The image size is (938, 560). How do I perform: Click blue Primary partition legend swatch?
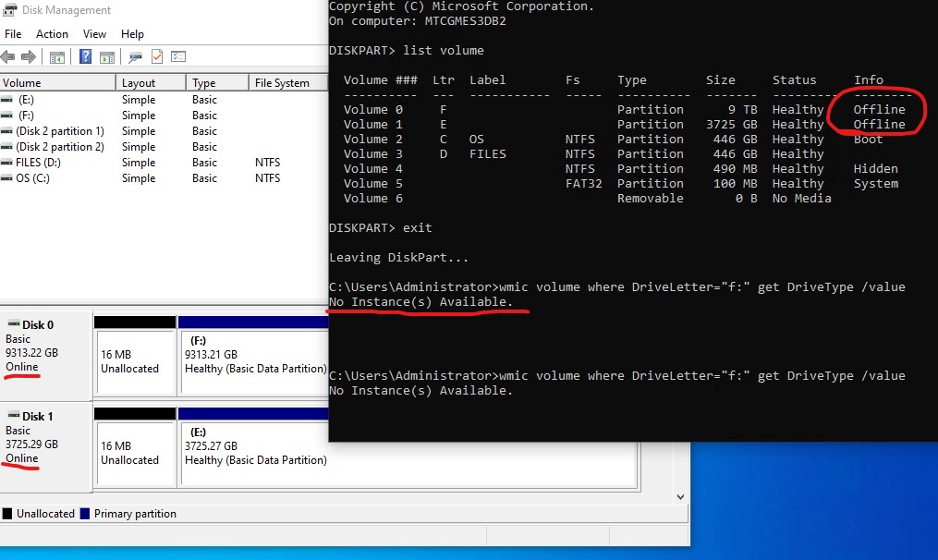[x=84, y=514]
